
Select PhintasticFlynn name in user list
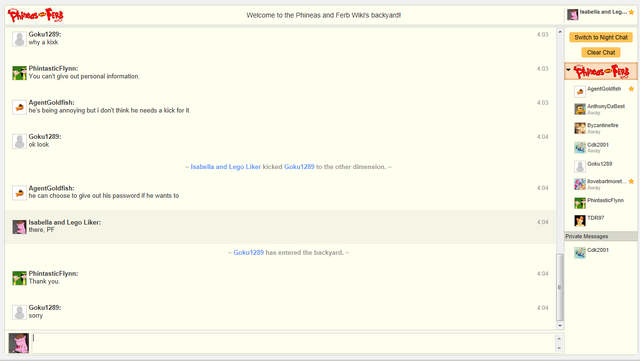pos(605,200)
